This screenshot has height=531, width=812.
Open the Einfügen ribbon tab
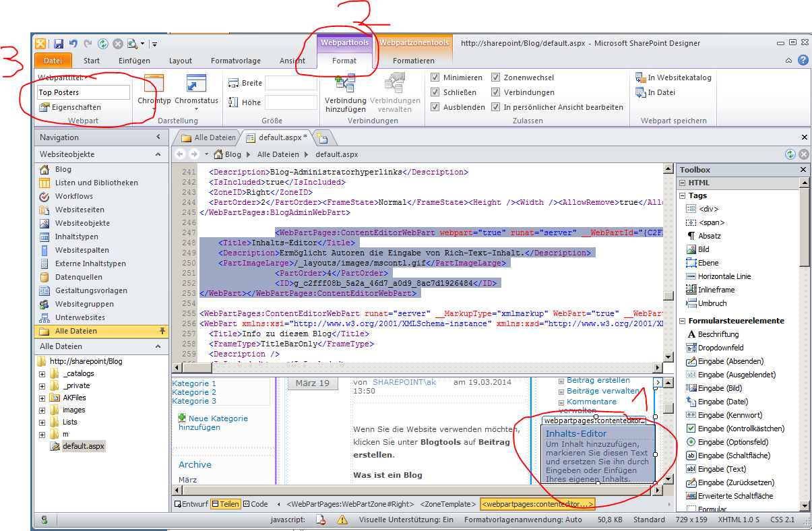point(134,61)
